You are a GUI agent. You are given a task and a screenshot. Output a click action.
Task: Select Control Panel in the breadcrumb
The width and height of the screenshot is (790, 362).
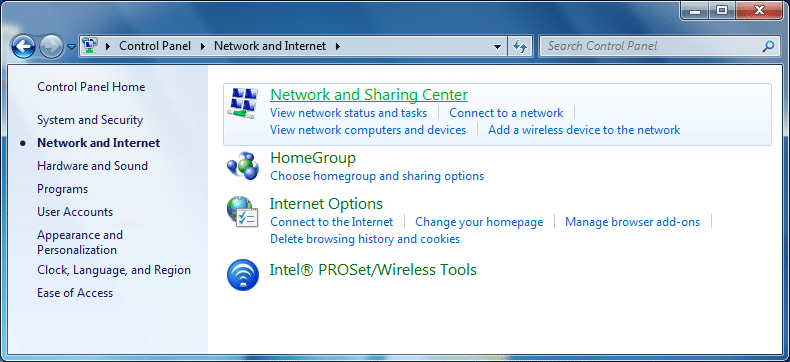(x=155, y=46)
